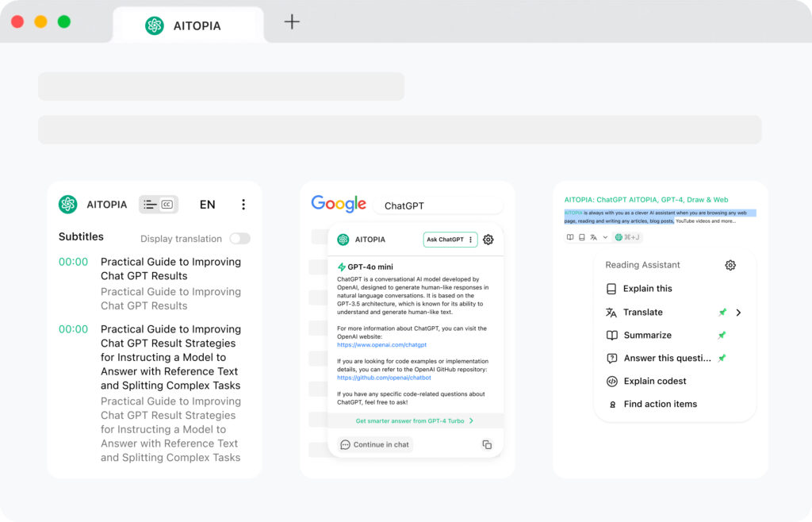Click the AITOPIA favicon in the browser tab
This screenshot has height=522, width=812.
pyautogui.click(x=155, y=25)
